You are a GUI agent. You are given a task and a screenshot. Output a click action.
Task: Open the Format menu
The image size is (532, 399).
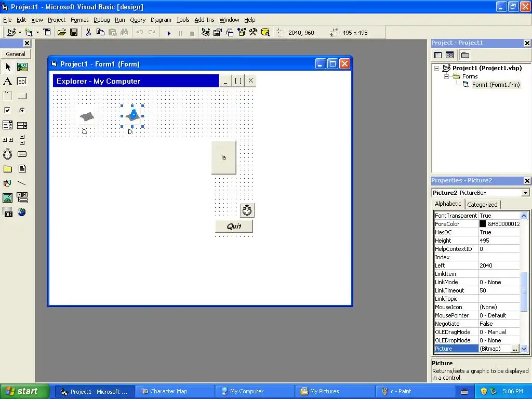coord(79,20)
